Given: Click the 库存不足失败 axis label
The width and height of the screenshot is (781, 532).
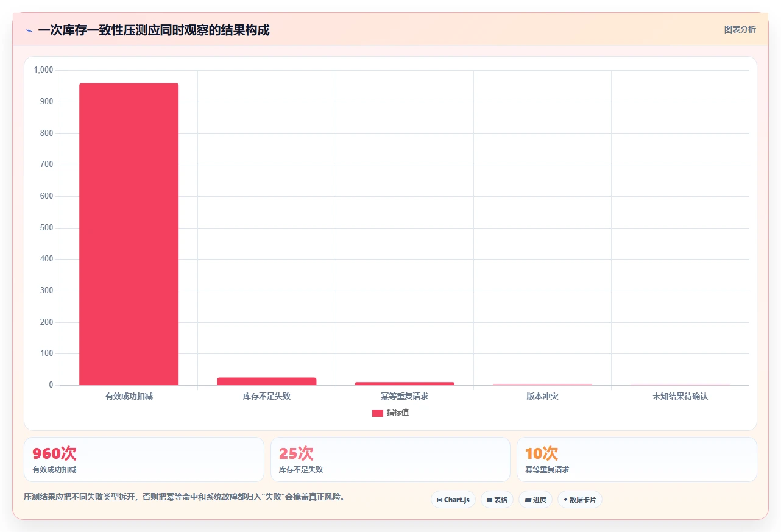Looking at the screenshot, I should [267, 396].
